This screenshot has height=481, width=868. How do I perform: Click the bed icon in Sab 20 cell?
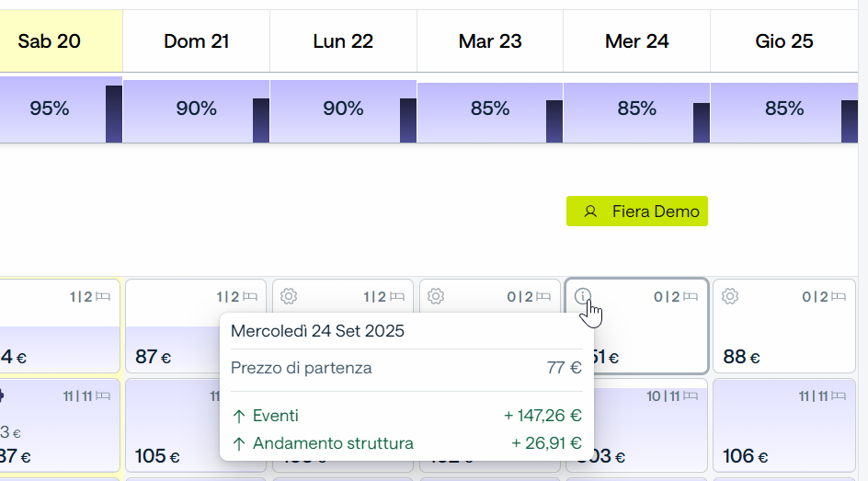pyautogui.click(x=103, y=297)
